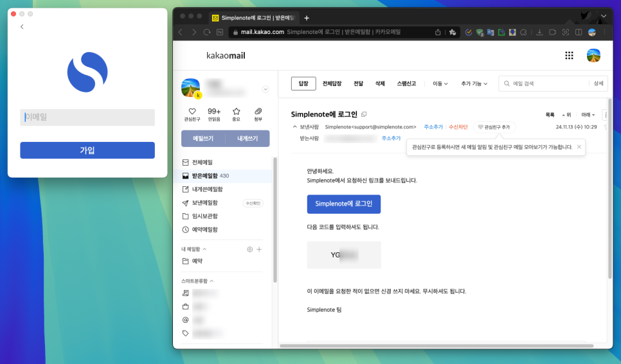The image size is (621, 364).
Task: Click the 메일쓰기 compose button
Action: click(203, 139)
